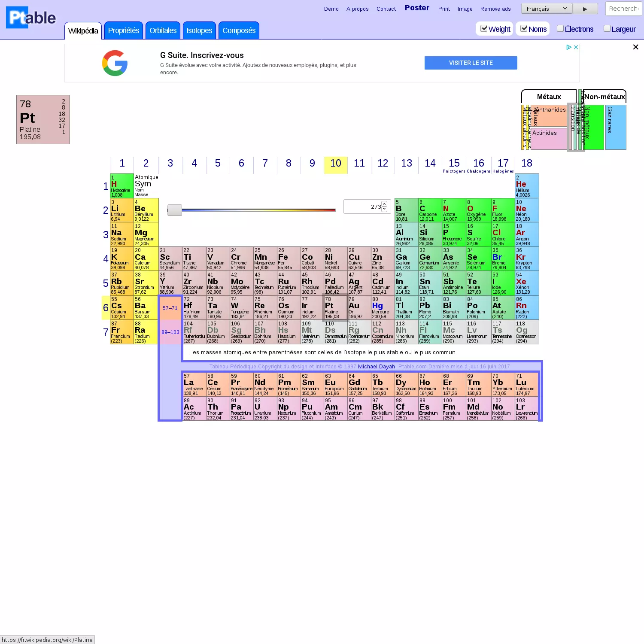The height and width of the screenshot is (644, 644).
Task: Switch to the Isotopes tab
Action: 199,30
